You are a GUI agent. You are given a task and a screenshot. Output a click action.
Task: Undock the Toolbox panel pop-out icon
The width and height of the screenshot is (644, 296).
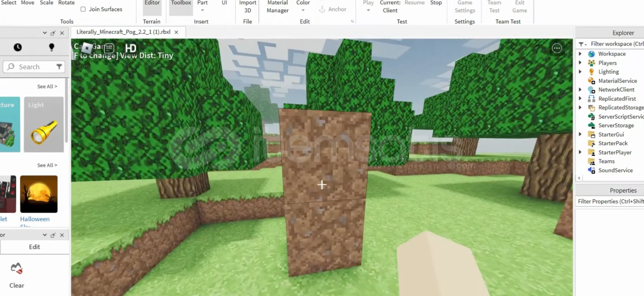point(53,33)
